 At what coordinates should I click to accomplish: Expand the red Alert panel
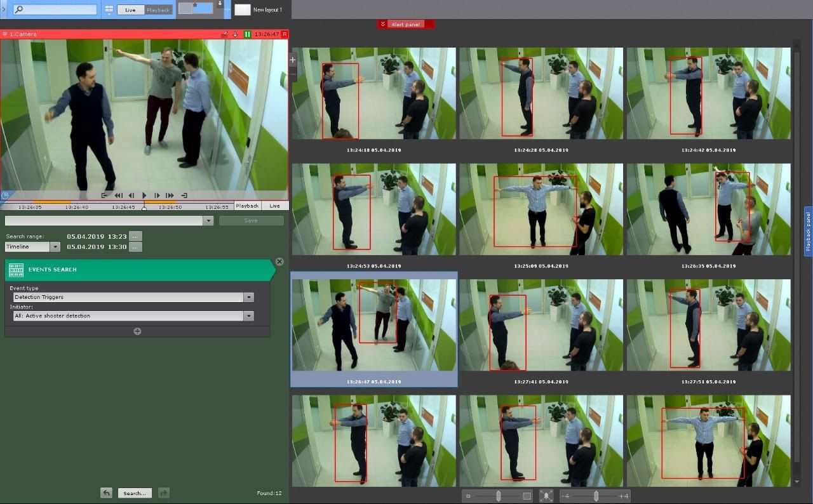[405, 24]
